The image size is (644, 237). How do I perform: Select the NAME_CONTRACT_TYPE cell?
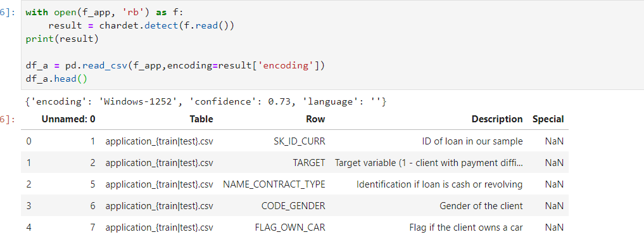(274, 184)
